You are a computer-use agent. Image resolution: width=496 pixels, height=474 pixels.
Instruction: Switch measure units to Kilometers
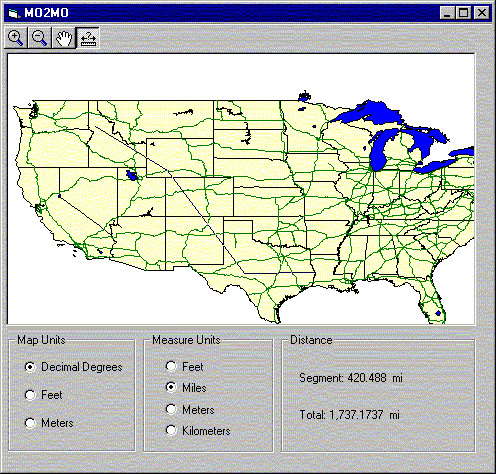point(198,431)
